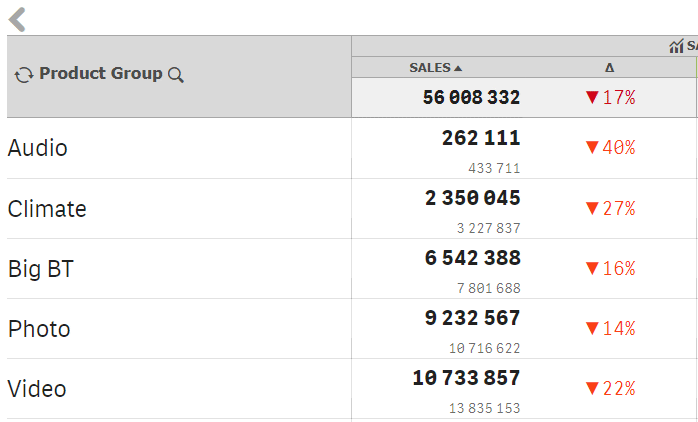Click the red down triangle for Video

591,388
